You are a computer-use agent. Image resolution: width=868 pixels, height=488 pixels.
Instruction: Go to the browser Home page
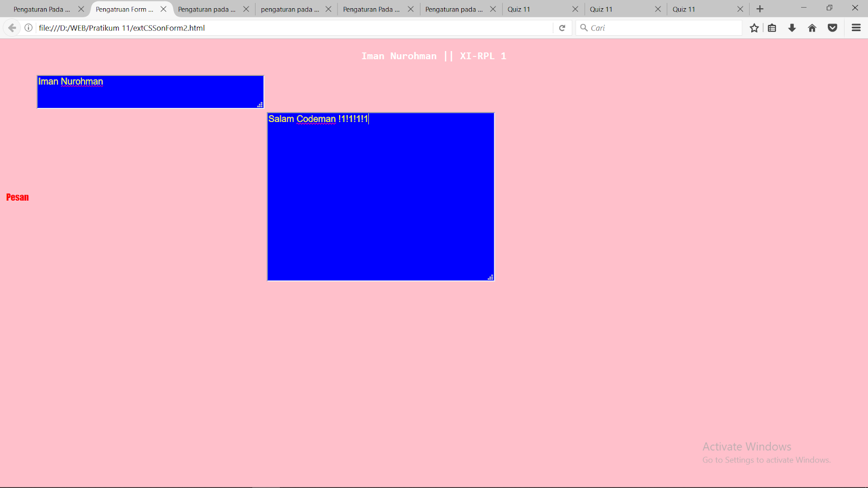click(812, 28)
